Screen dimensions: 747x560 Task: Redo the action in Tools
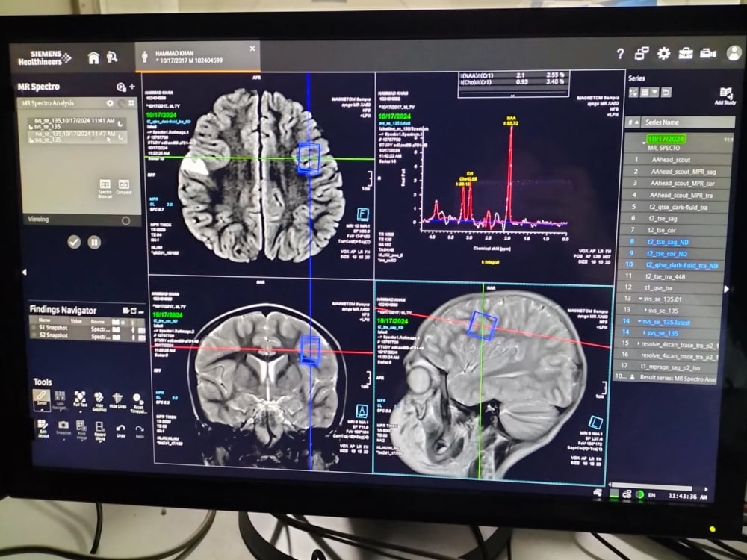tap(140, 432)
